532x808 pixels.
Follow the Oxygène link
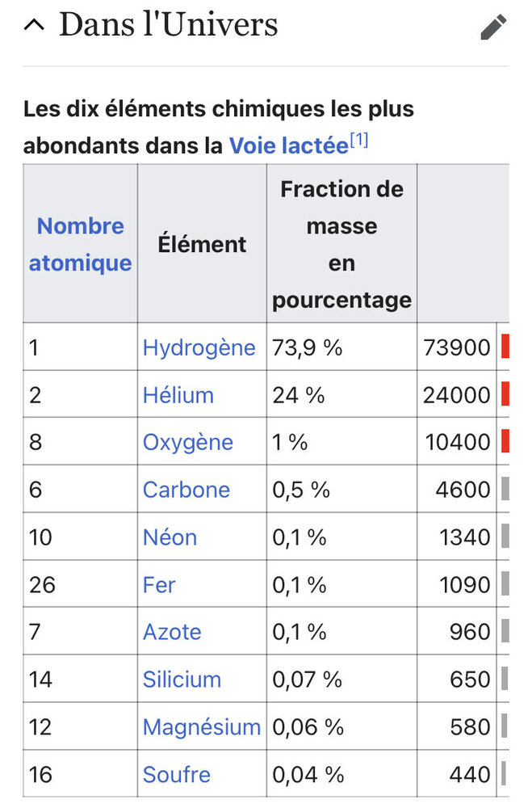coord(187,442)
